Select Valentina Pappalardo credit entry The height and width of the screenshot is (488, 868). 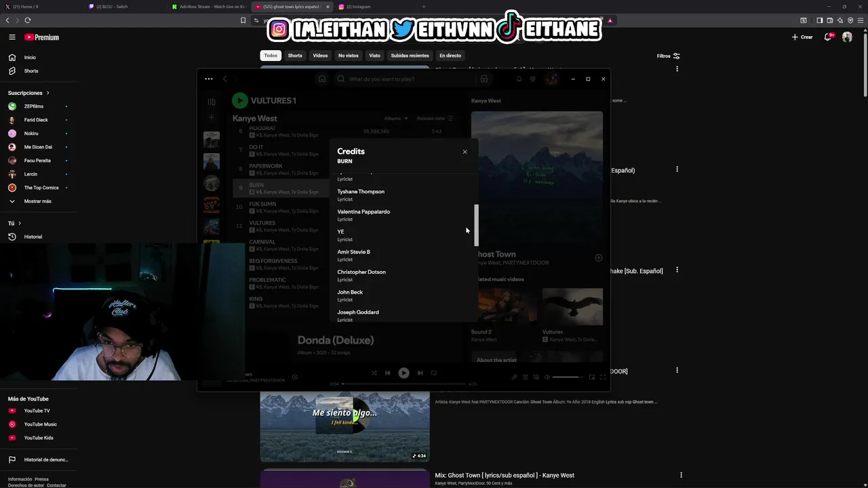click(363, 215)
